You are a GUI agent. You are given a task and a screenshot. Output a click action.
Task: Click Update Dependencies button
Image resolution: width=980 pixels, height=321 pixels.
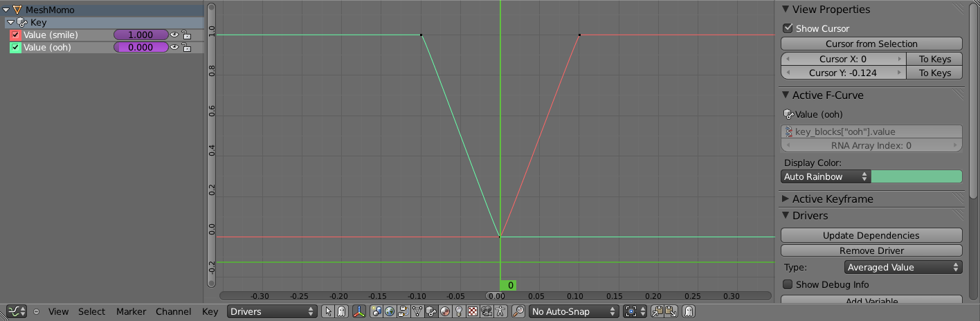871,235
